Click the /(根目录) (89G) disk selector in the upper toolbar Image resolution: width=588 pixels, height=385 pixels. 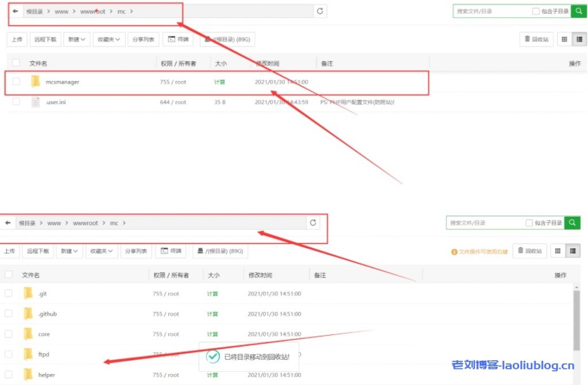[227, 39]
